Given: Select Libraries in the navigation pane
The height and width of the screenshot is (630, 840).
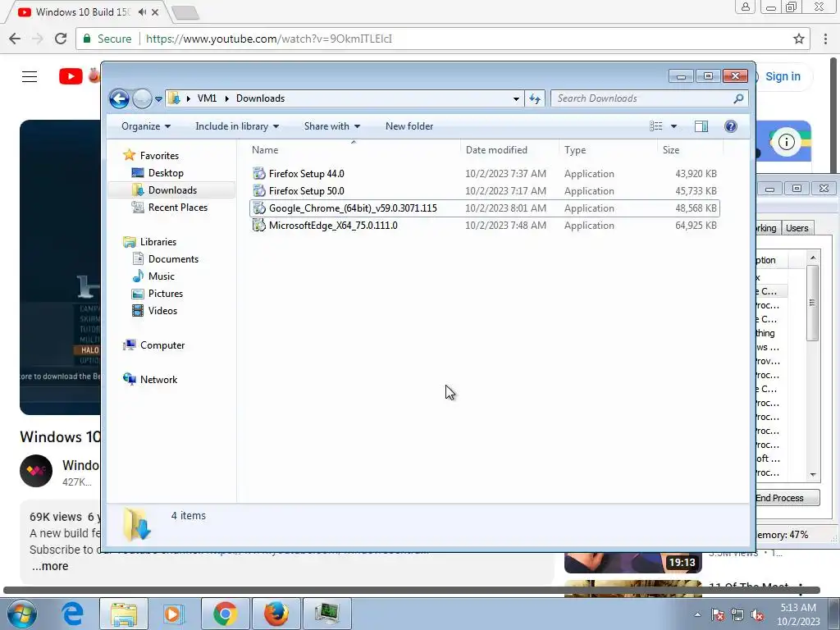Looking at the screenshot, I should click(158, 242).
